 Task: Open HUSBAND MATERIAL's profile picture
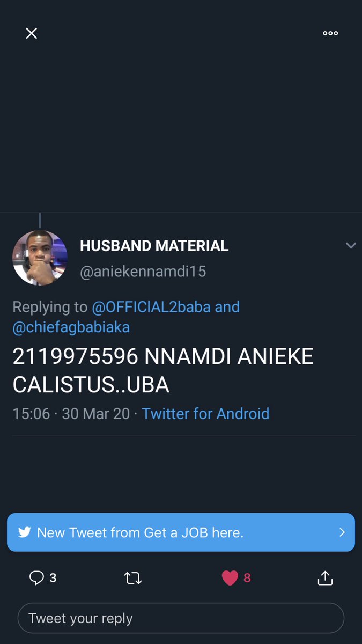(40, 258)
